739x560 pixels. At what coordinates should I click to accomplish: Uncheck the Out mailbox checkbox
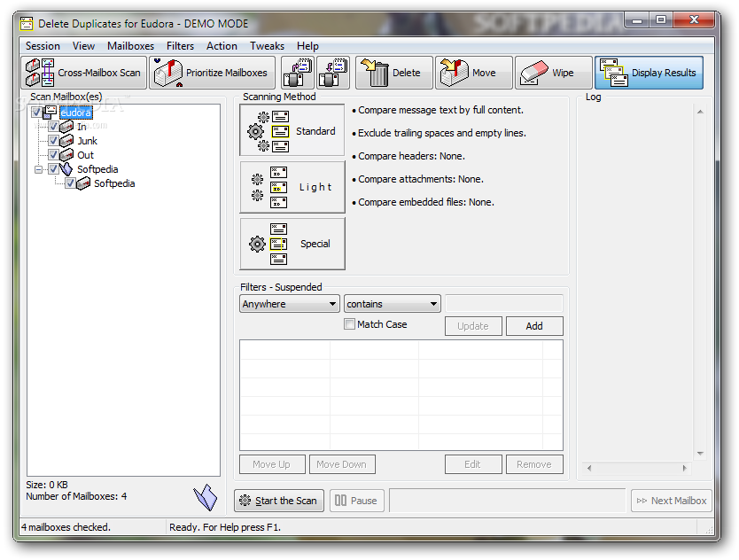click(53, 154)
